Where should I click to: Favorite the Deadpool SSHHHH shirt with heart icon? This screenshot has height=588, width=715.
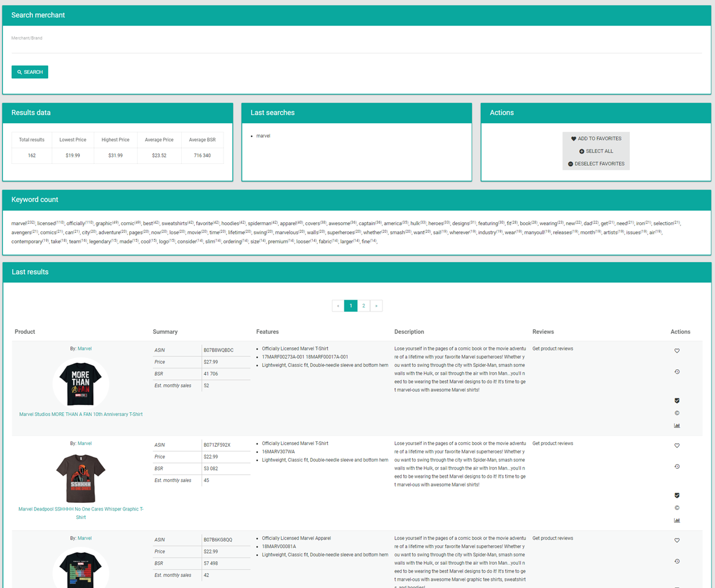pyautogui.click(x=677, y=446)
